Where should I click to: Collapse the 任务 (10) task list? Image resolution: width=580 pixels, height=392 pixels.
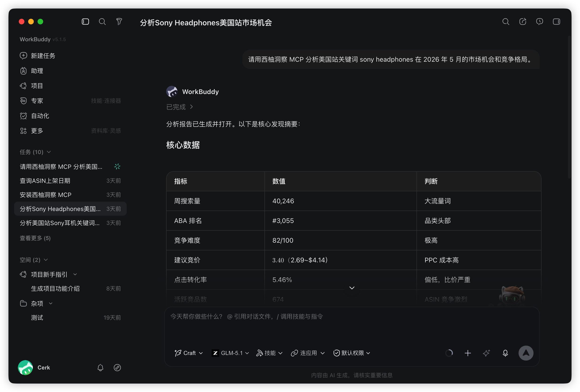(x=35, y=152)
